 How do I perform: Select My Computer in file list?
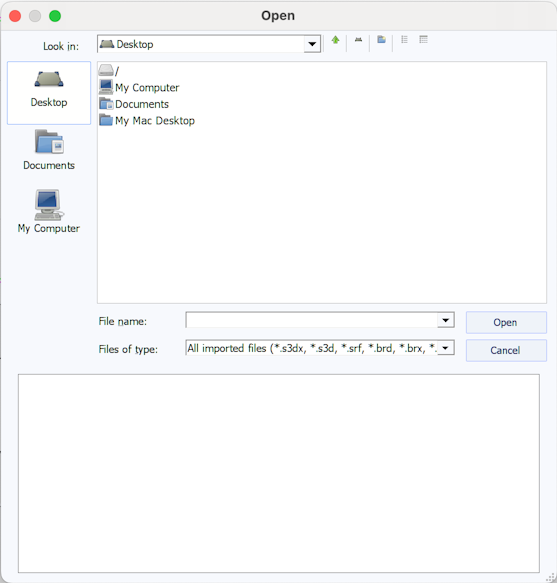tap(139, 87)
